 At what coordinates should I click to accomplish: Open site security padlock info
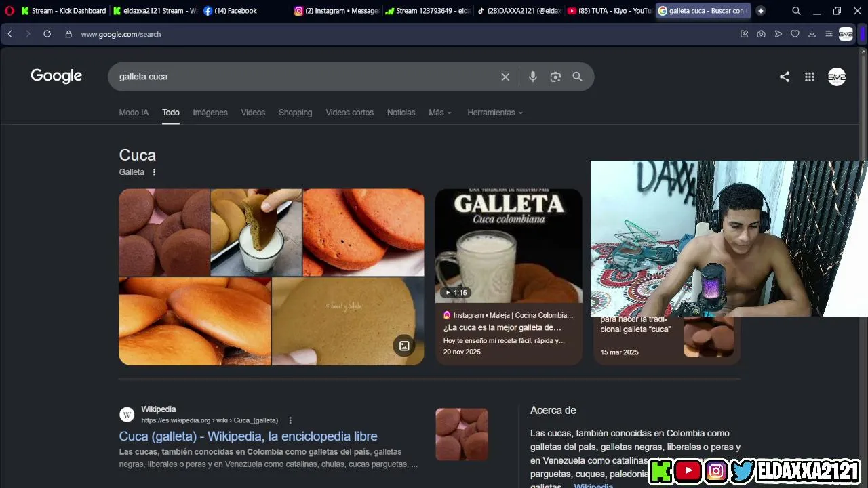pyautogui.click(x=68, y=34)
